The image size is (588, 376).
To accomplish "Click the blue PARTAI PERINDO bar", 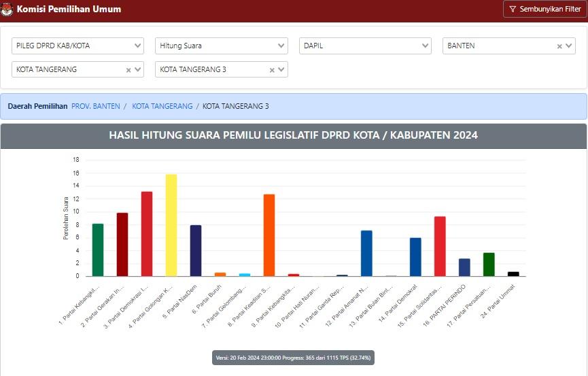I will pos(464,267).
